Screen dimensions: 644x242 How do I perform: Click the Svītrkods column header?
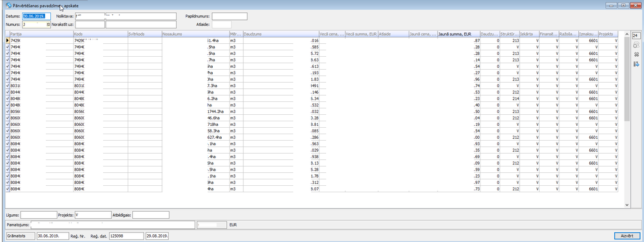click(x=145, y=34)
